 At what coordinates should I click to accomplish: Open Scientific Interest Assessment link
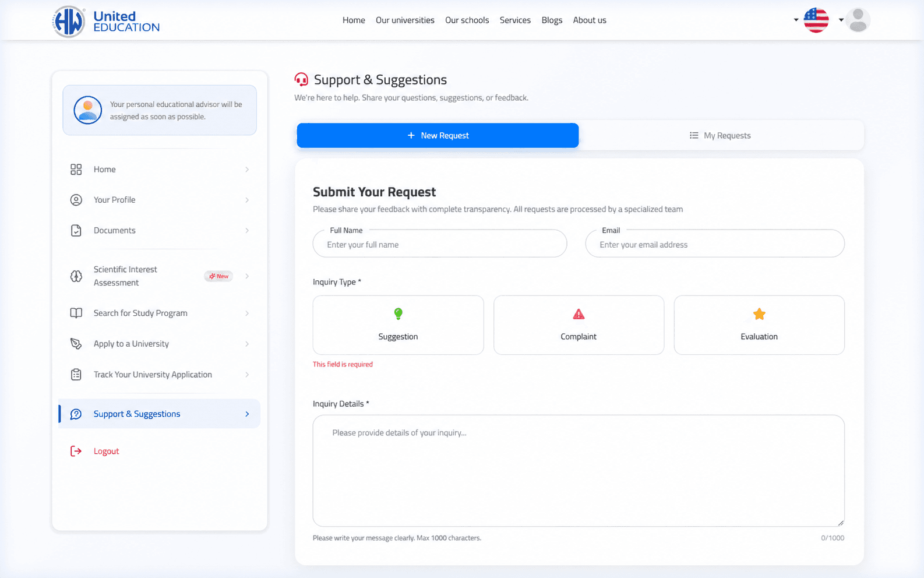click(159, 276)
